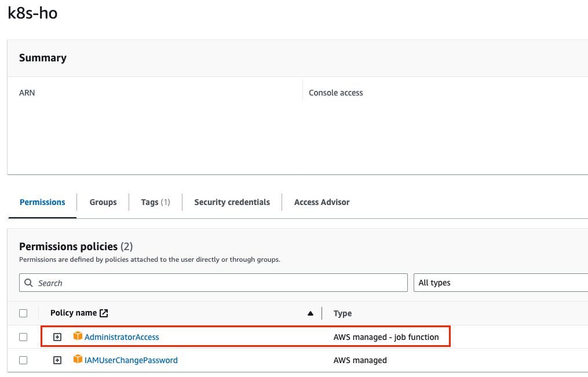This screenshot has width=588, height=377.
Task: Click the Permissions policies (2) heading
Action: (x=76, y=246)
